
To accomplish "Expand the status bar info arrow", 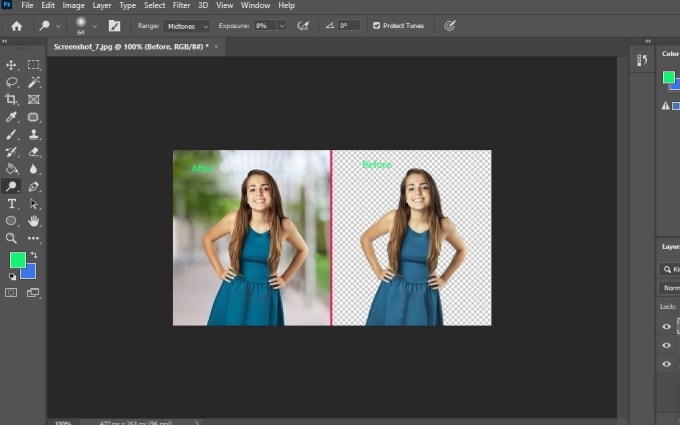I will click(197, 423).
